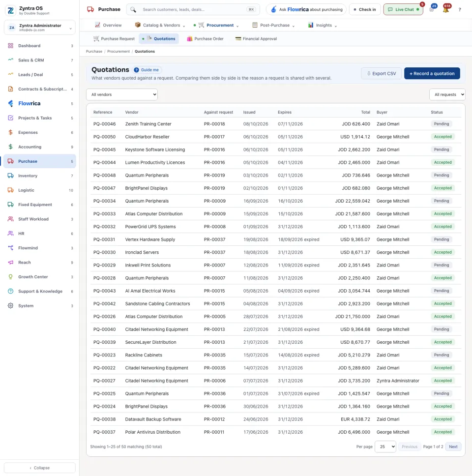Click Record a quotation button
The width and height of the screenshot is (472, 476).
pos(432,73)
